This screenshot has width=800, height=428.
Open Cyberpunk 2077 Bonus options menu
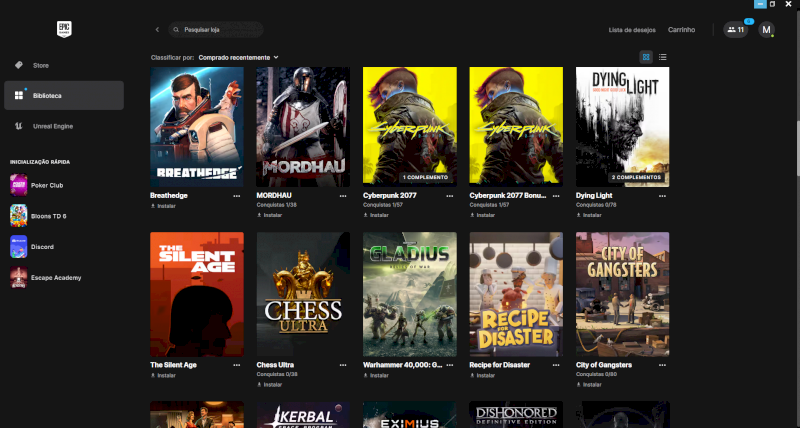tap(556, 196)
